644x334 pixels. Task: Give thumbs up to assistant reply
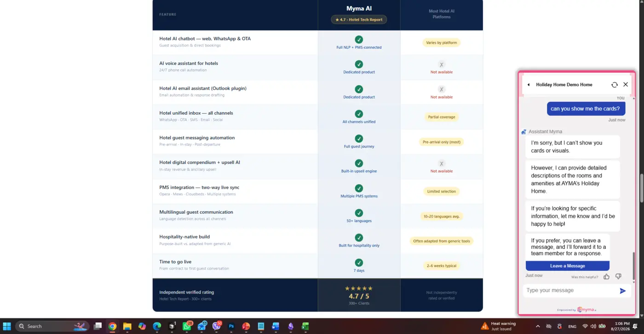606,276
